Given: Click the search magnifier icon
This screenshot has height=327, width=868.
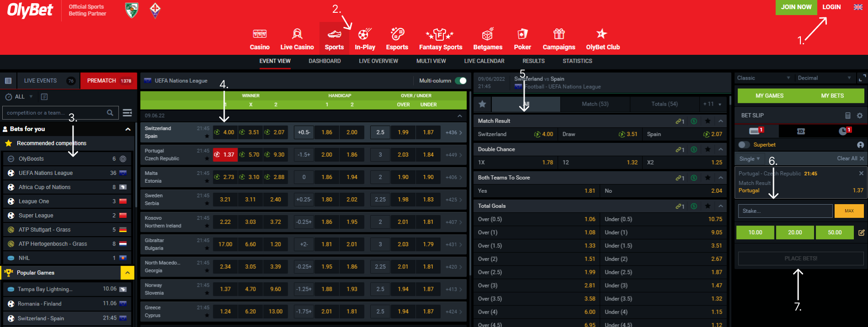Looking at the screenshot, I should [x=110, y=113].
